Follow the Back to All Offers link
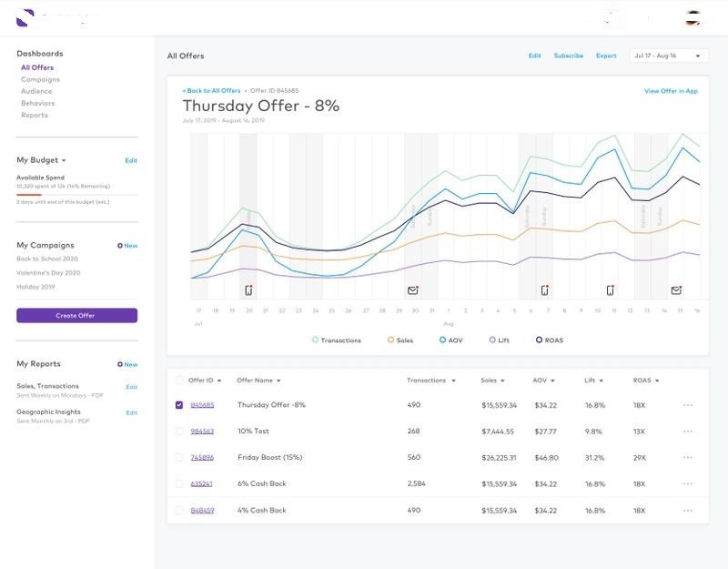728x569 pixels. click(212, 90)
